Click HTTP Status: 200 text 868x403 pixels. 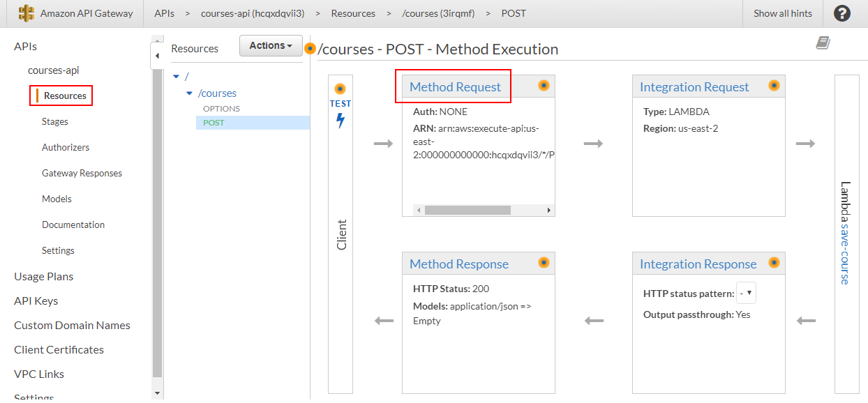[451, 289]
